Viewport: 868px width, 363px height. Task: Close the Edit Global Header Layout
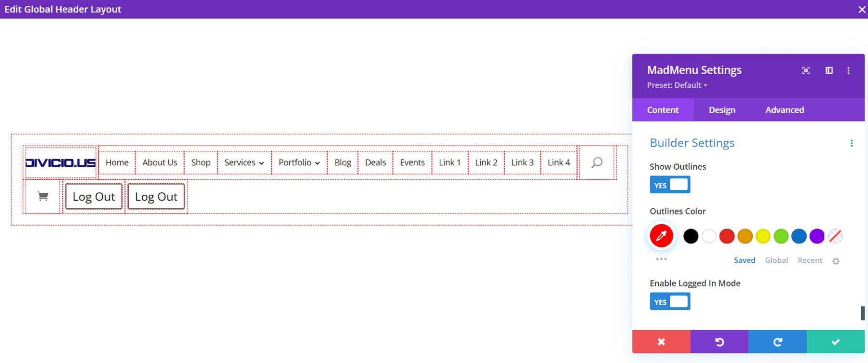(862, 10)
